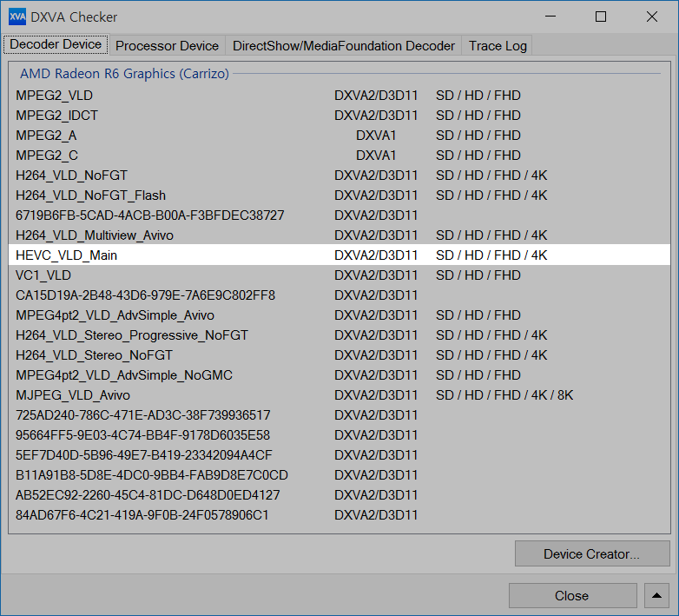Select the highlighted HEVC_VLD_Main row
The image size is (679, 616).
click(339, 255)
